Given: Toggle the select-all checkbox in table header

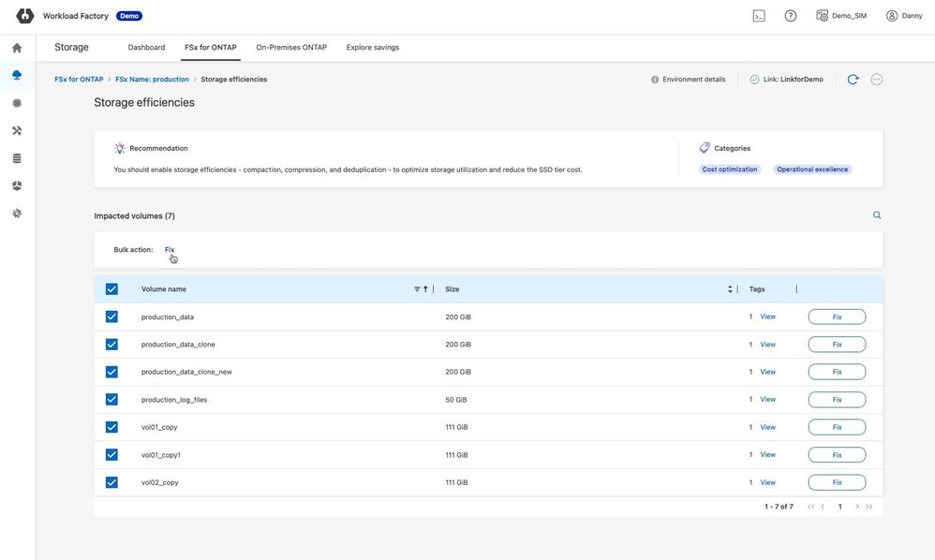Looking at the screenshot, I should (111, 289).
